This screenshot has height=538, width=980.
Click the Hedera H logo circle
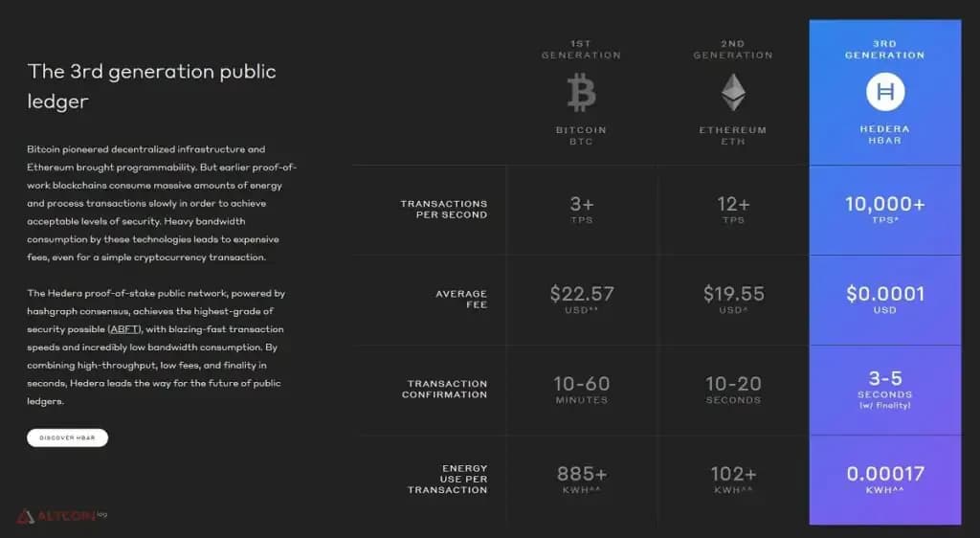pyautogui.click(x=885, y=92)
